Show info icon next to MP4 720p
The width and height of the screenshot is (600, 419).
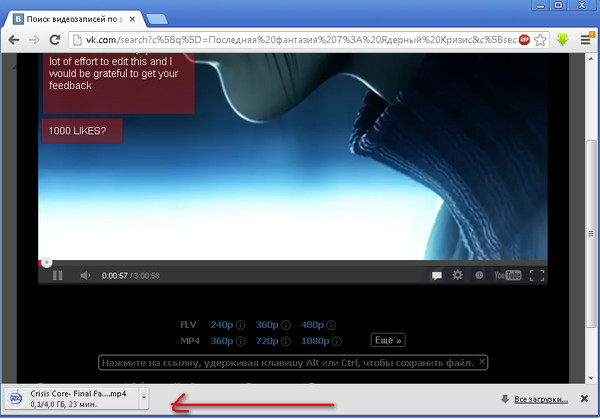coord(285,341)
